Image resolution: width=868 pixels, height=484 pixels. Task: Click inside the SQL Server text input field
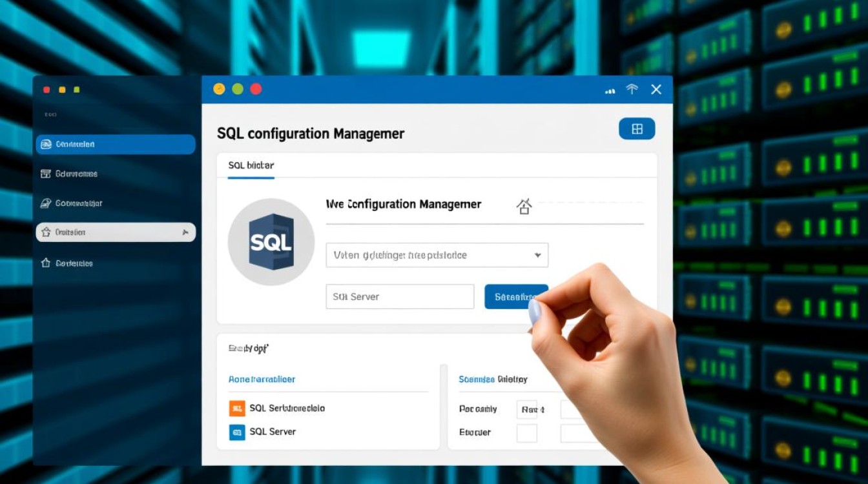(399, 296)
